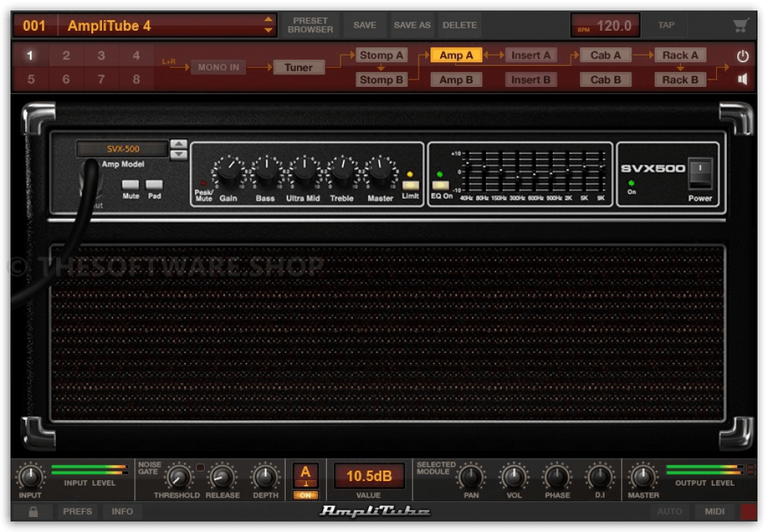768x532 pixels.
Task: Click the 10.5dB value display
Action: [368, 476]
